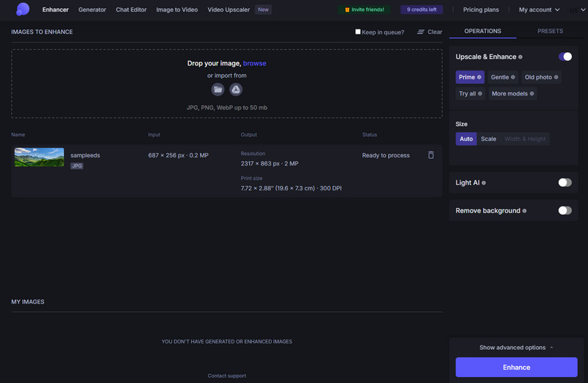Screen dimensions: 588x383
Task: Click the Clear queue list icon
Action: coord(420,32)
